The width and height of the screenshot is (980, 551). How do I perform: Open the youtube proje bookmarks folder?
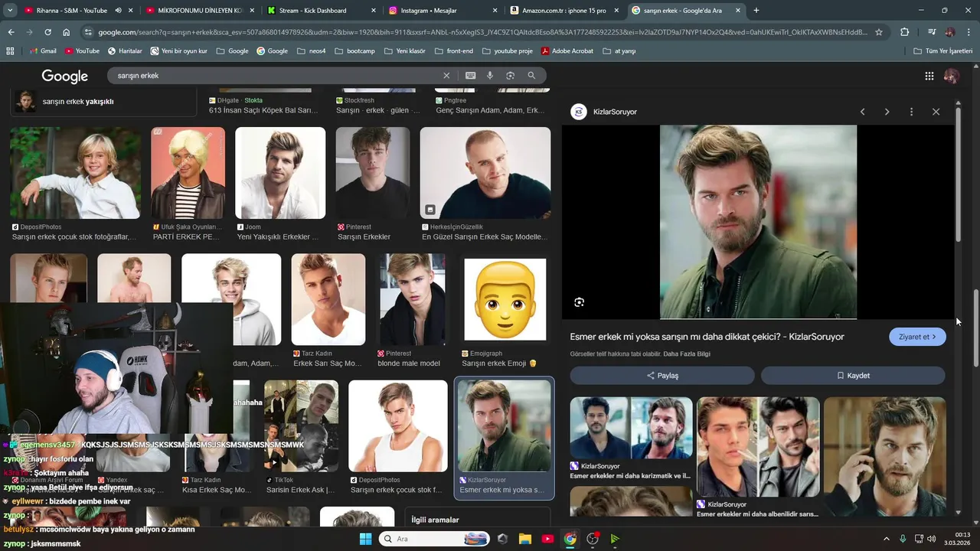[508, 51]
